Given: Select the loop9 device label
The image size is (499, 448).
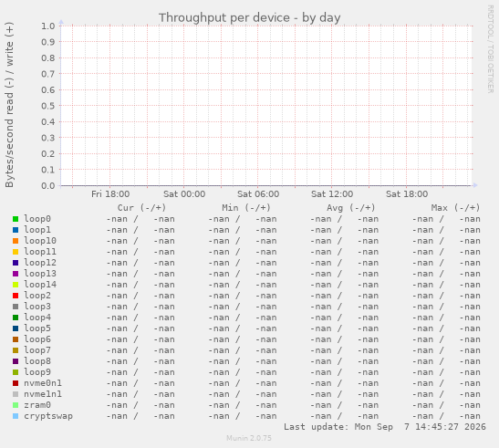Looking at the screenshot, I should pyautogui.click(x=37, y=372).
